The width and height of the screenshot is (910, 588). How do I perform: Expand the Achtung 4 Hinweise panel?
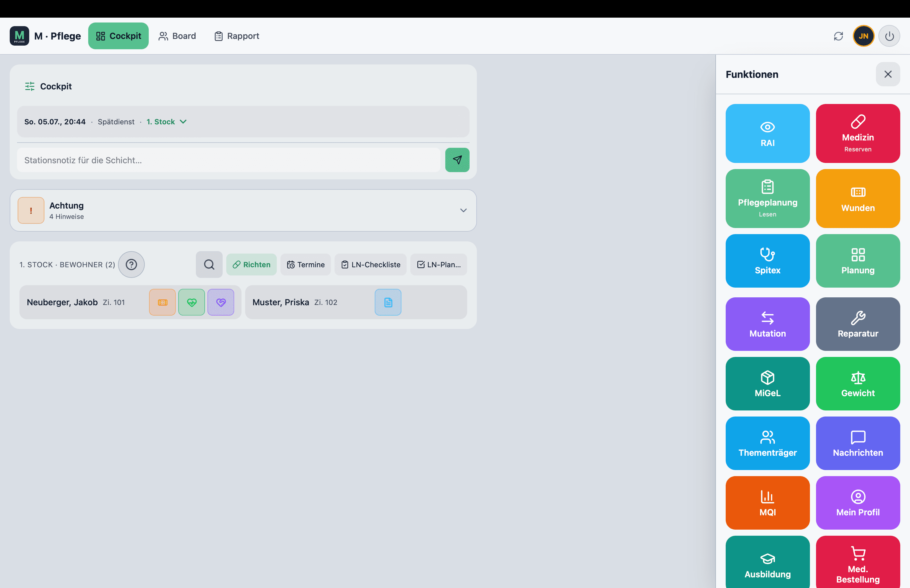point(243,210)
